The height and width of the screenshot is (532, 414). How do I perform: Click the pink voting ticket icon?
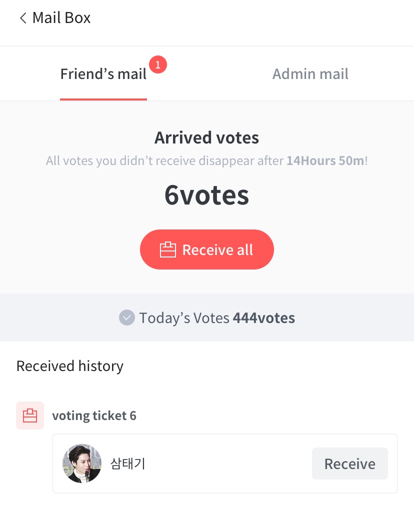(x=30, y=415)
